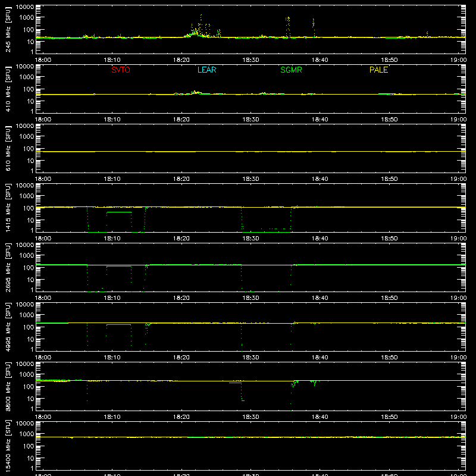
Task: Click the tallest yellow burst spike in 245 MHz panel
Action: coord(201,24)
